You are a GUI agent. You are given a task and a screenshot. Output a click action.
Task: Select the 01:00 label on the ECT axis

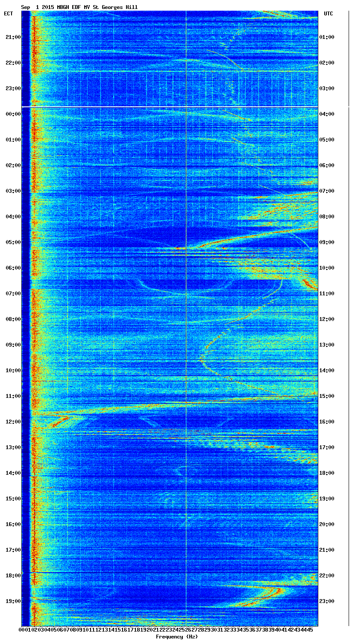point(12,140)
